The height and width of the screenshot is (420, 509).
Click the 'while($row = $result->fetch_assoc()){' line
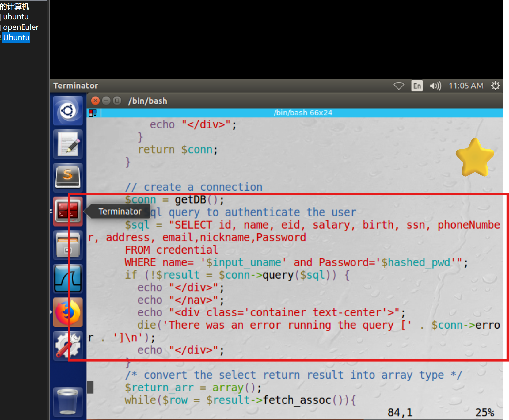pyautogui.click(x=240, y=400)
